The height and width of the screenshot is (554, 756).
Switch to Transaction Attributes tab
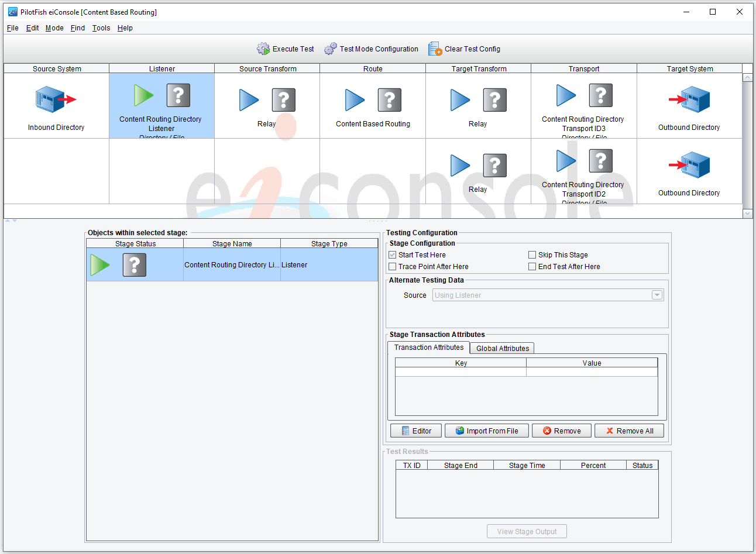(x=429, y=347)
